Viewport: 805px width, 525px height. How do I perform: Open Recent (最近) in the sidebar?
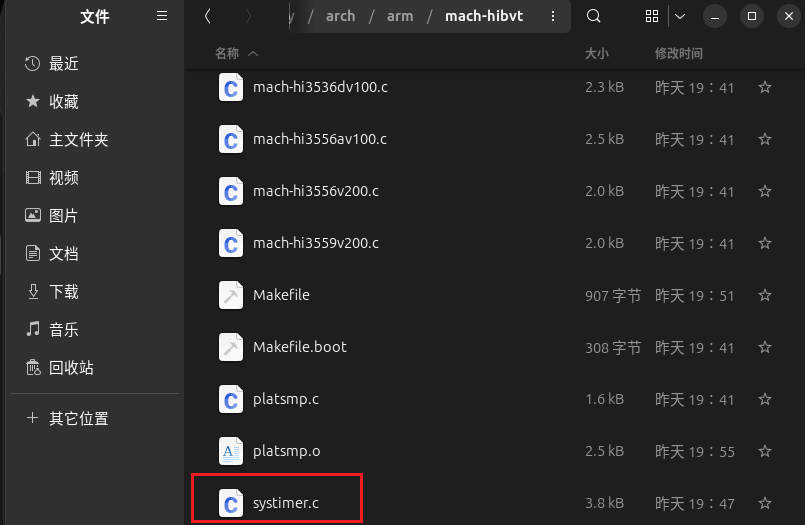pyautogui.click(x=64, y=64)
